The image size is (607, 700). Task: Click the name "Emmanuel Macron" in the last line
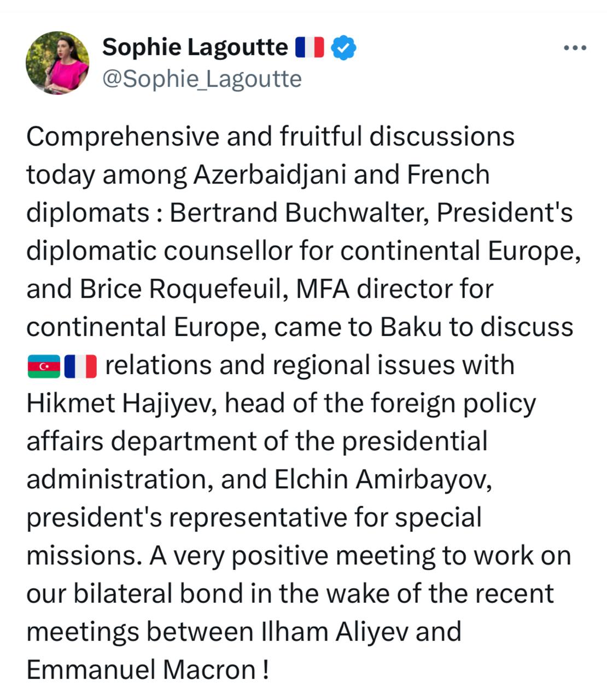pyautogui.click(x=141, y=670)
